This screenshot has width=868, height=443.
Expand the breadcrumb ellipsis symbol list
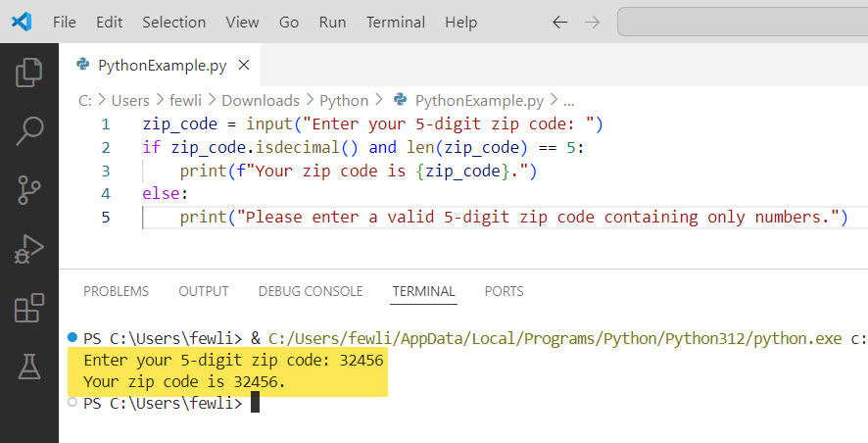(x=569, y=102)
